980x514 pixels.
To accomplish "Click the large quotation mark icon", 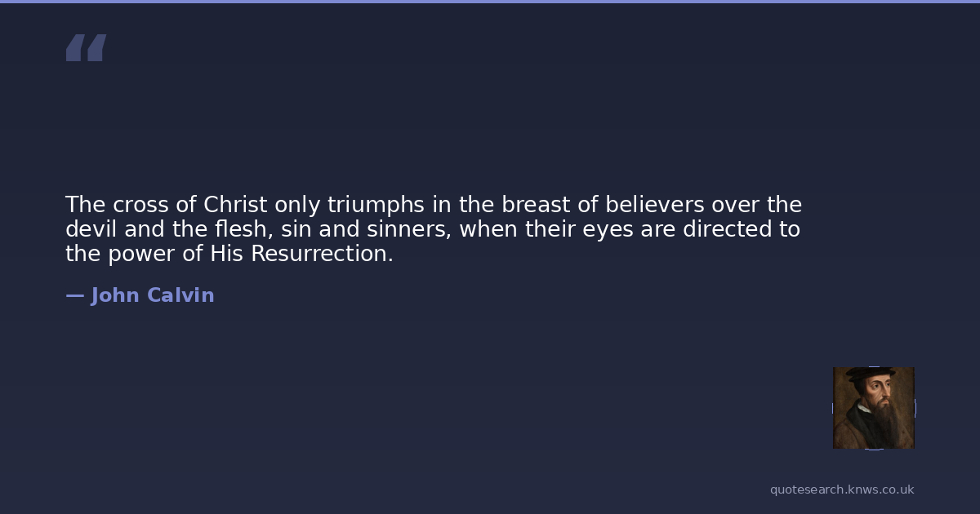I will pyautogui.click(x=86, y=48).
